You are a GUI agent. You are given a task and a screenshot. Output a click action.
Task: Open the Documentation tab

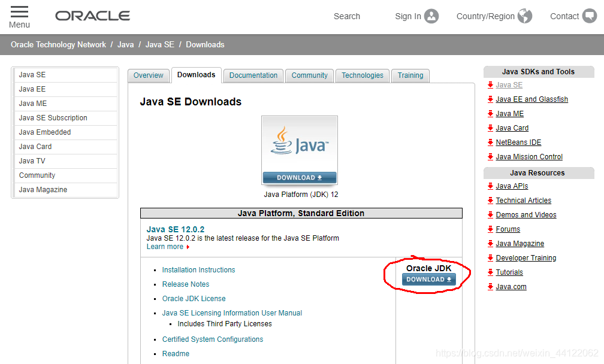[x=253, y=75]
